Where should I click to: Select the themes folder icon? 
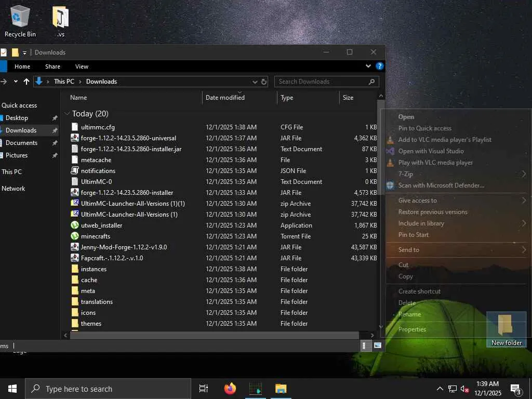(x=75, y=323)
